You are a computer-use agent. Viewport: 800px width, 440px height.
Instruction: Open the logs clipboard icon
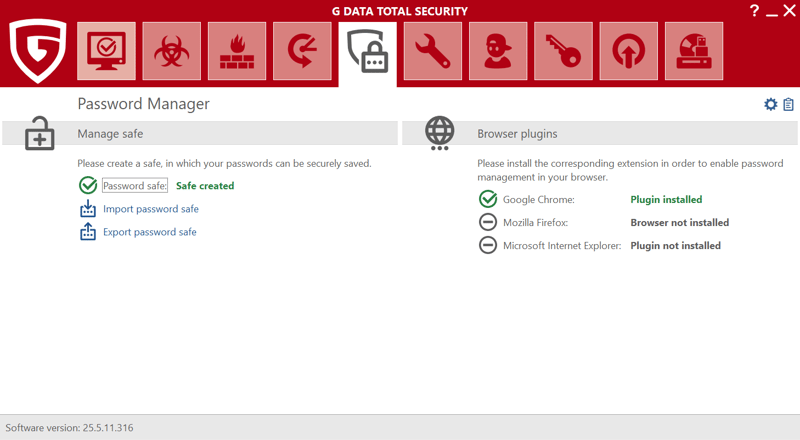788,105
